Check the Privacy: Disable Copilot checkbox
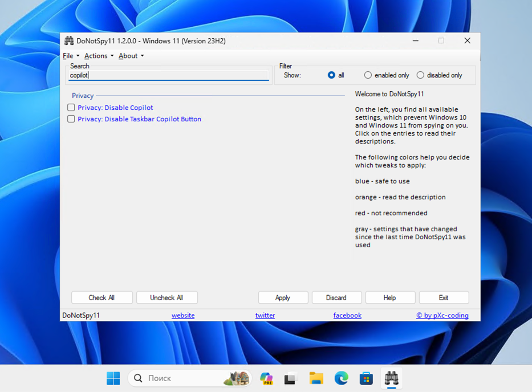This screenshot has height=392, width=532. (71, 108)
